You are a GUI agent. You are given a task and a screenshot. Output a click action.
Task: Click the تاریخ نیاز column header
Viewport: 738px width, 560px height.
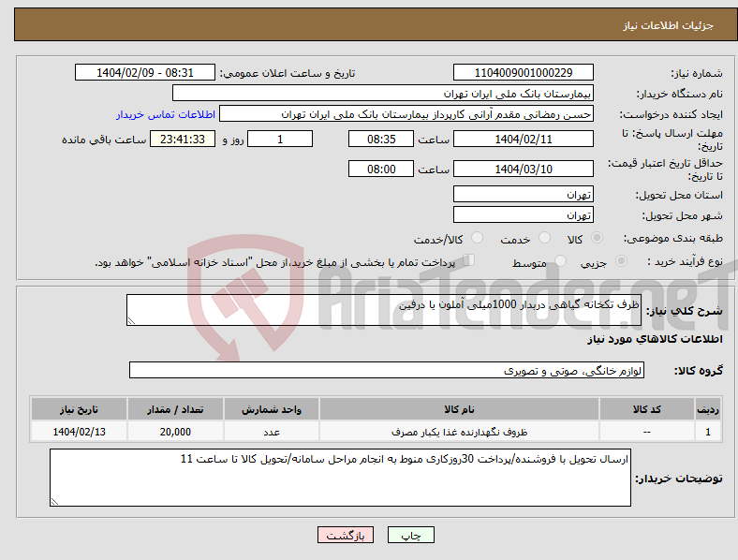79,409
